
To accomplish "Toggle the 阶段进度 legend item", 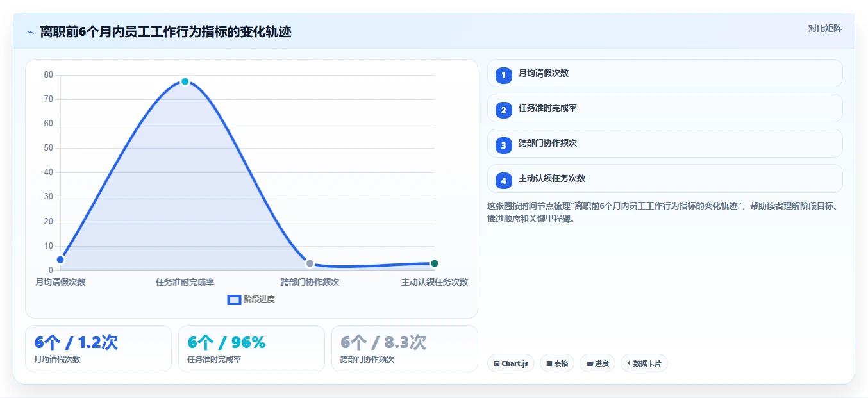I will click(x=251, y=299).
